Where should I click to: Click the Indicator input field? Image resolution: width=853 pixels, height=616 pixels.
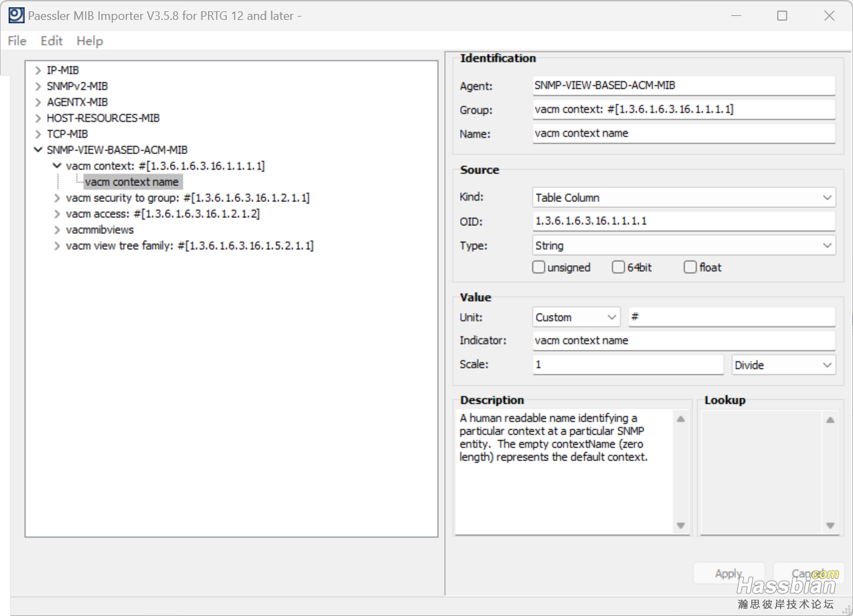coord(683,340)
